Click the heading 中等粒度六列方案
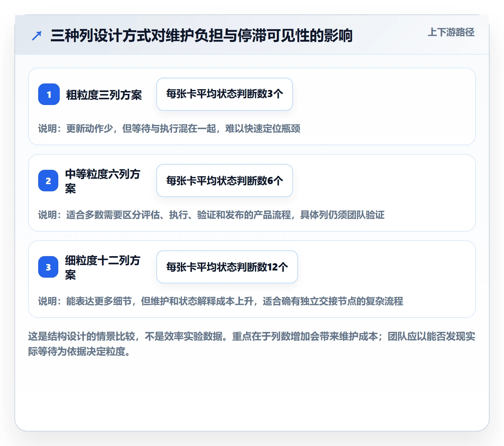Viewport: 504px width, 446px height. (103, 181)
